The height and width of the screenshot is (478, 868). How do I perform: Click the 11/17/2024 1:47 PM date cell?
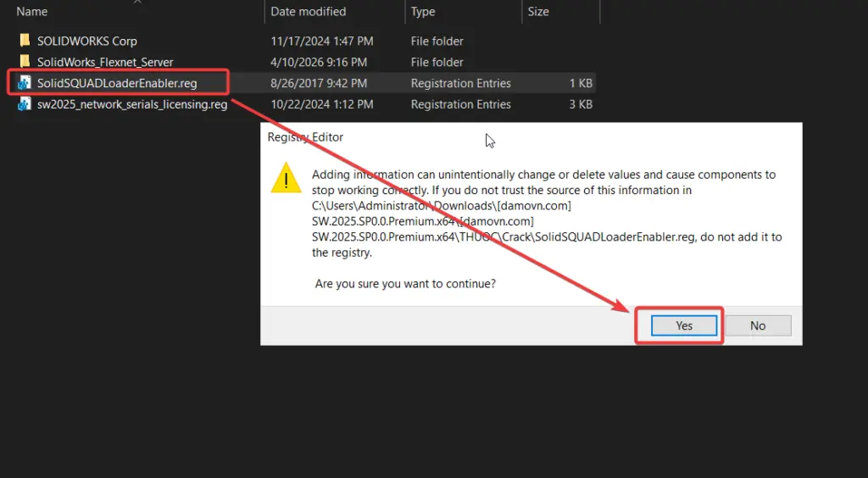321,41
